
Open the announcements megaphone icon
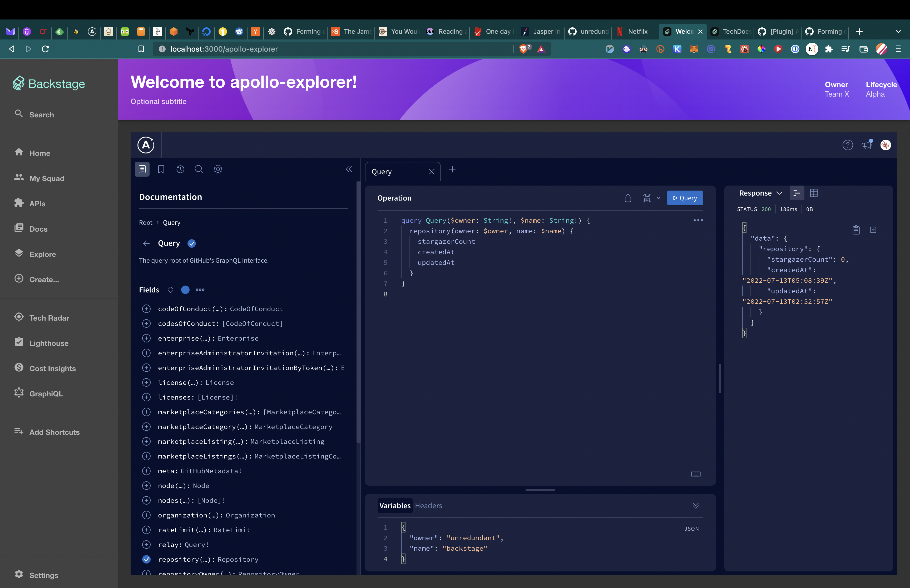click(867, 145)
